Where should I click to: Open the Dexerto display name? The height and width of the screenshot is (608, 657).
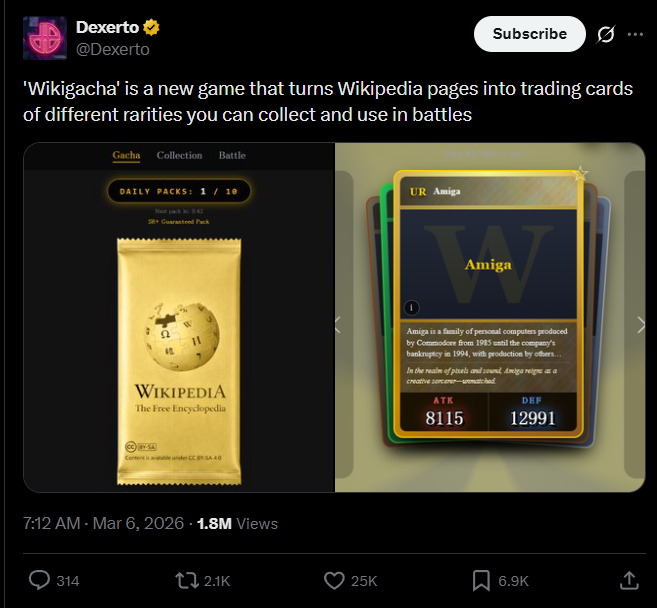[107, 27]
